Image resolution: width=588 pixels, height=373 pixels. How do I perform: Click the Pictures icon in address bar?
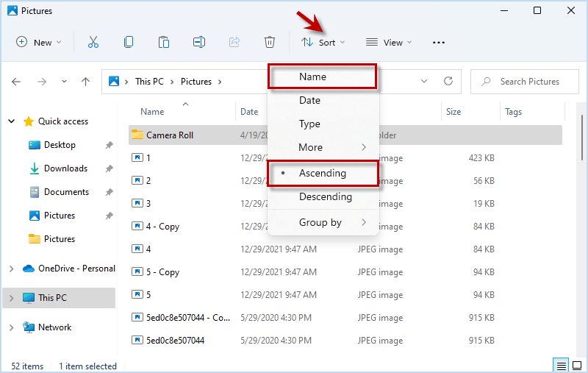click(114, 81)
